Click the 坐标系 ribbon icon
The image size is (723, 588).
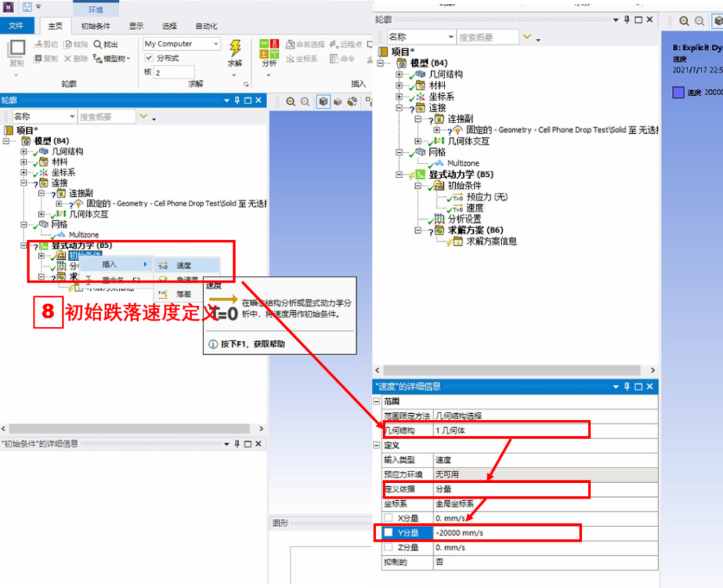pos(290,58)
